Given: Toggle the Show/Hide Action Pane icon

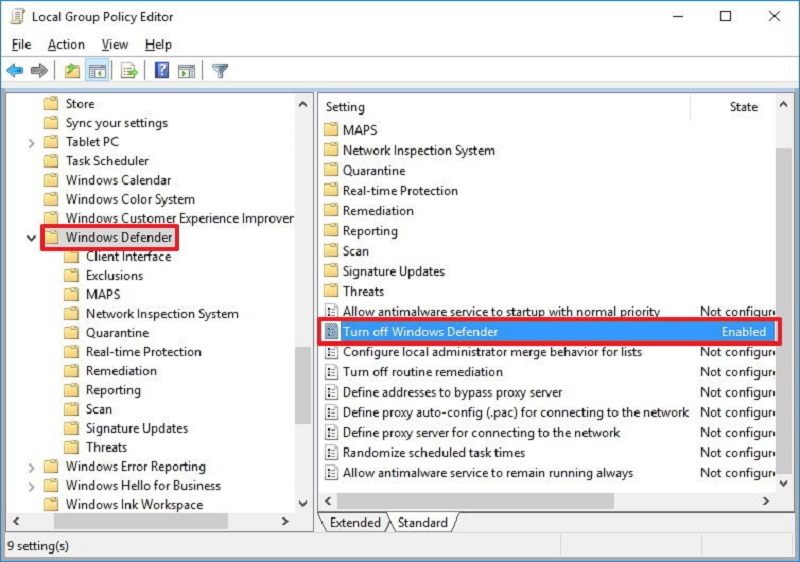Looking at the screenshot, I should point(186,70).
